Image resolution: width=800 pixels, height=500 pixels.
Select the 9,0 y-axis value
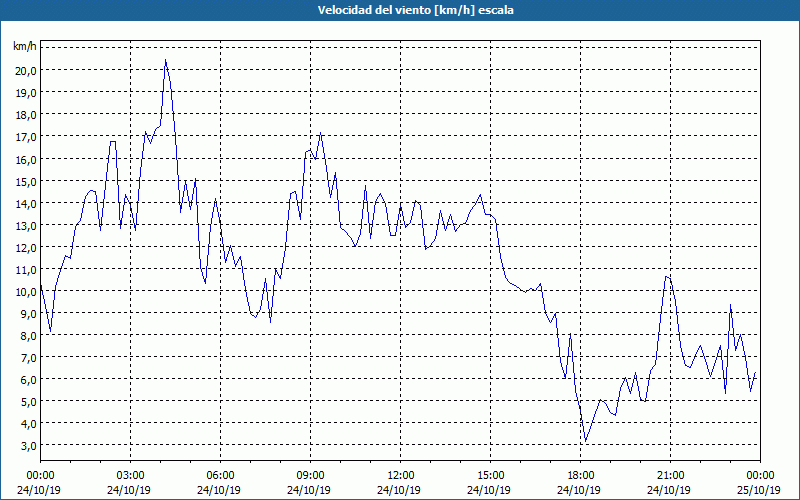point(28,313)
